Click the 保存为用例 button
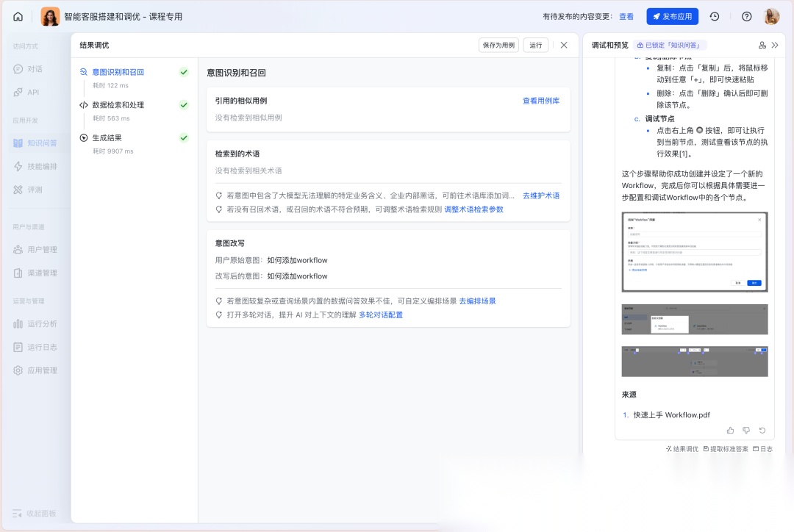 [x=498, y=45]
